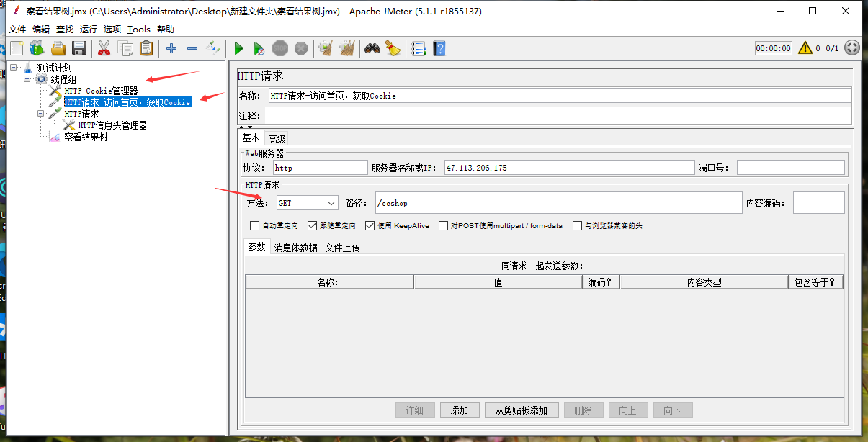This screenshot has height=442, width=868.
Task: Toggle the 自动重定向 checkbox
Action: 254,225
